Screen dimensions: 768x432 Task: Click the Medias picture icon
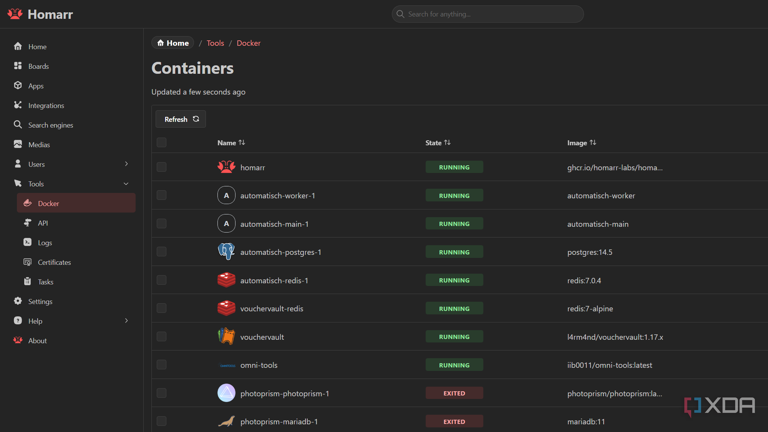coord(18,144)
